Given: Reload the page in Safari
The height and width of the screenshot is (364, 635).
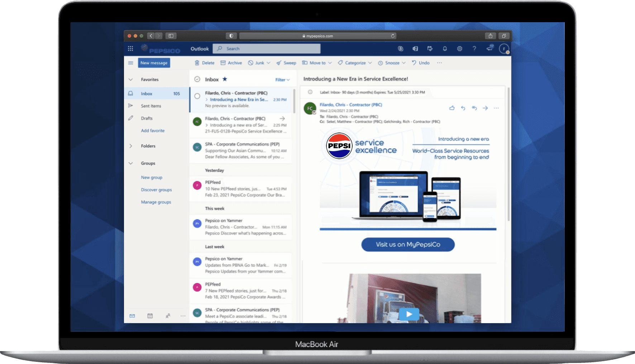Looking at the screenshot, I should 393,36.
